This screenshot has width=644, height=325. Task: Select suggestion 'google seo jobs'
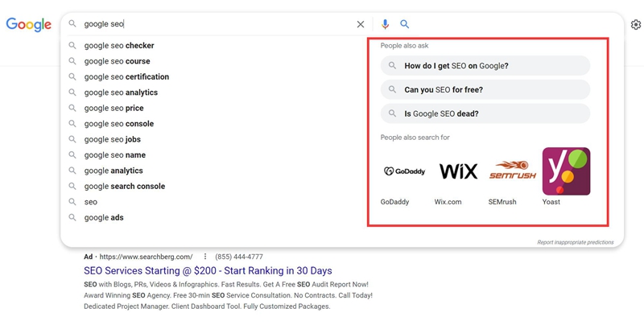[x=113, y=139]
